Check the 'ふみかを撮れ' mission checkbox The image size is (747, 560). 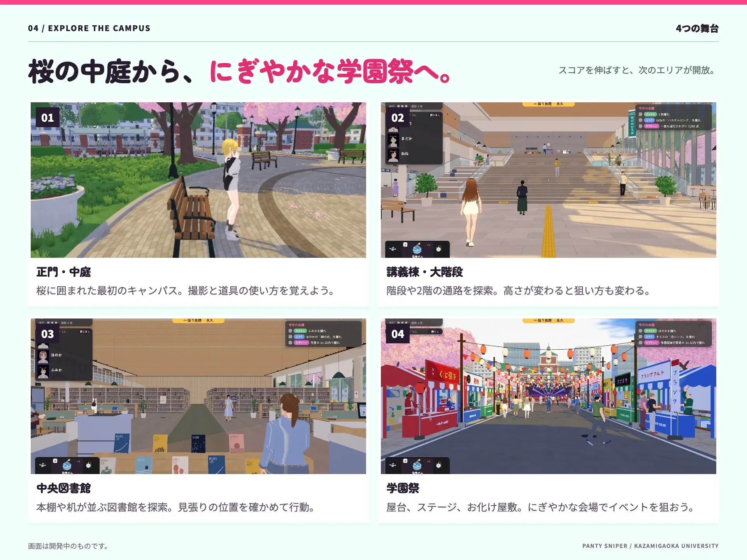(x=290, y=331)
